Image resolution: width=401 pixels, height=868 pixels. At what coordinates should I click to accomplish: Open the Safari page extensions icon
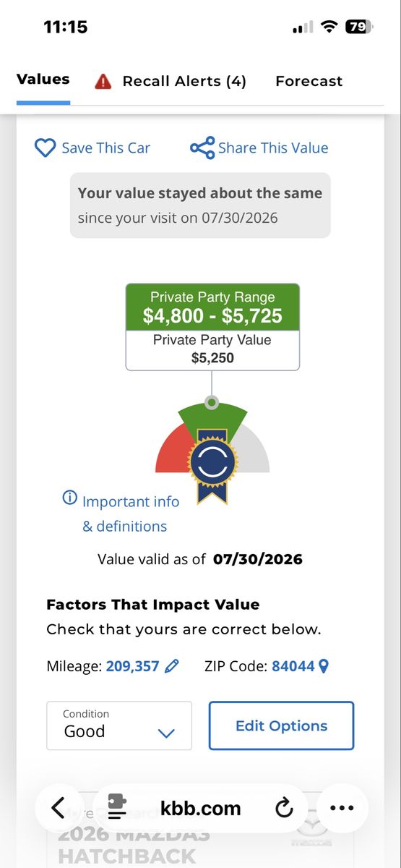[117, 807]
